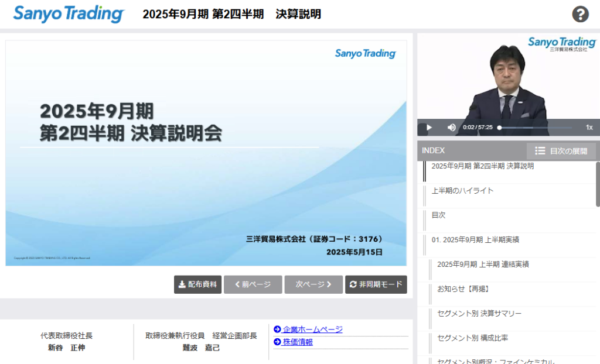Image resolution: width=600 pixels, height=364 pixels.
Task: Play the presentation video
Action: point(429,128)
